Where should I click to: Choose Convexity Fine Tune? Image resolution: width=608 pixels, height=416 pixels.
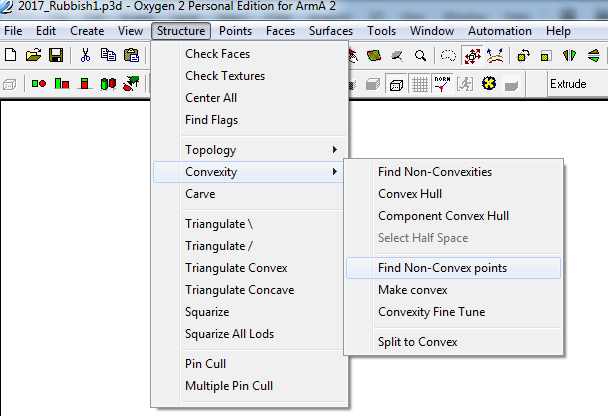[453, 312]
